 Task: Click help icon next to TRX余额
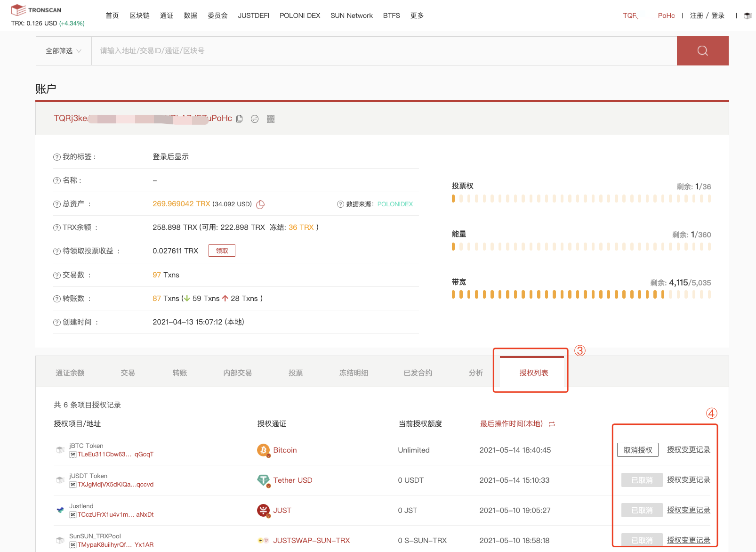[57, 227]
